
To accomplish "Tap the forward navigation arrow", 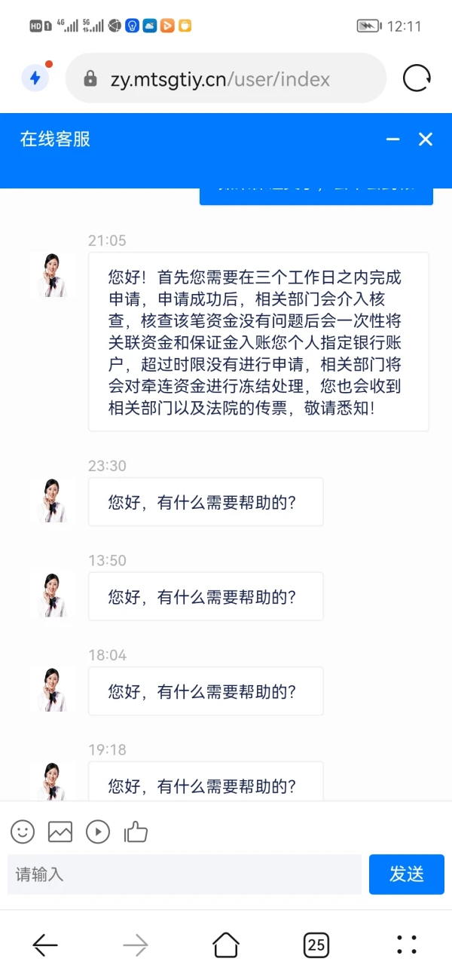I will point(135,945).
